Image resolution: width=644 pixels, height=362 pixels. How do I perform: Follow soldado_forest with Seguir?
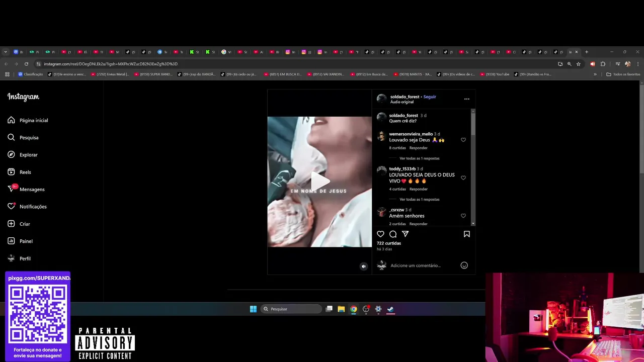tap(430, 97)
